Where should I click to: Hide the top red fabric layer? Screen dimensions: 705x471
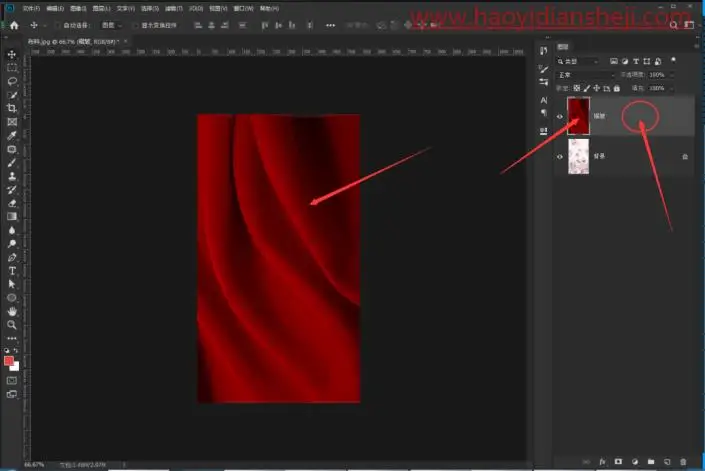(x=560, y=116)
